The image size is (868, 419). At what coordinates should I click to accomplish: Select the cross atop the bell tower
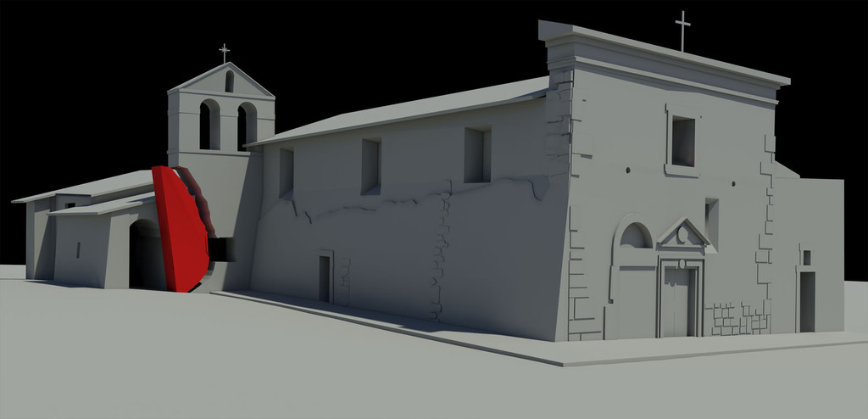224,53
